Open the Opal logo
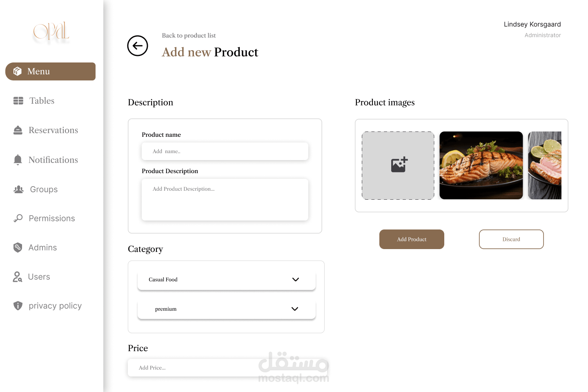The width and height of the screenshot is (588, 392). (x=51, y=31)
